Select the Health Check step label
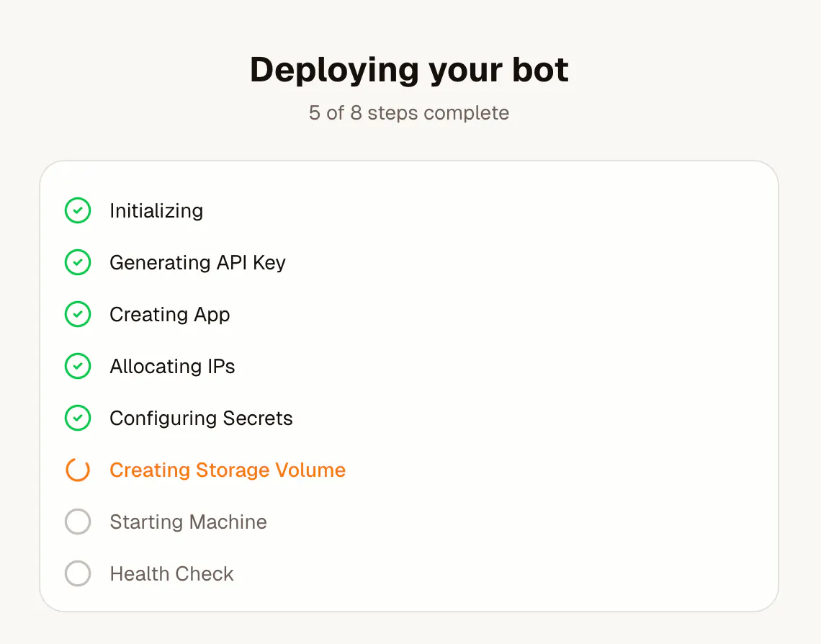821x644 pixels. coord(171,574)
